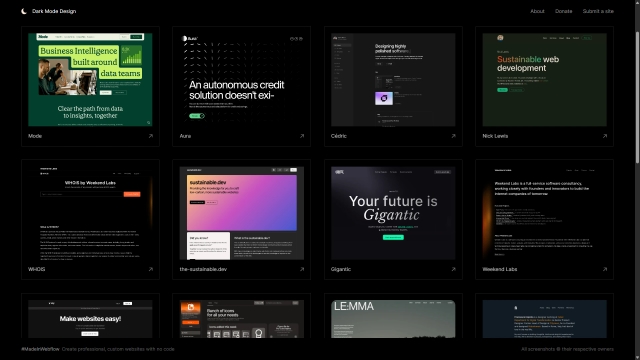Viewport: 640px width, 360px height.
Task: Open the the-sustainable.dev card's external link arrow
Action: pos(302,269)
